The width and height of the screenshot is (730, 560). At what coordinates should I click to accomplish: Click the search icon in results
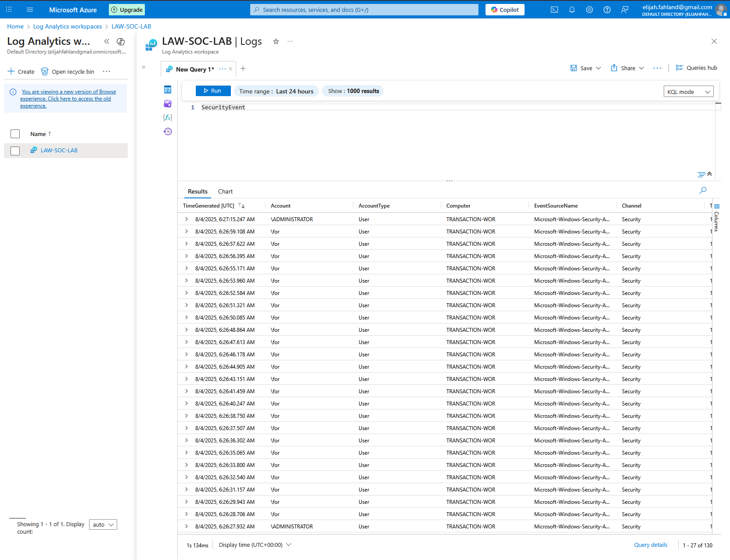click(703, 190)
